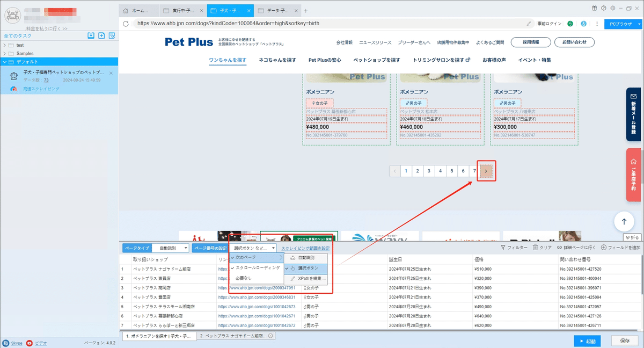644x348 pixels.
Task: Close the ペットプラス ナゴヤドーム前店 bottom tab
Action: click(270, 336)
